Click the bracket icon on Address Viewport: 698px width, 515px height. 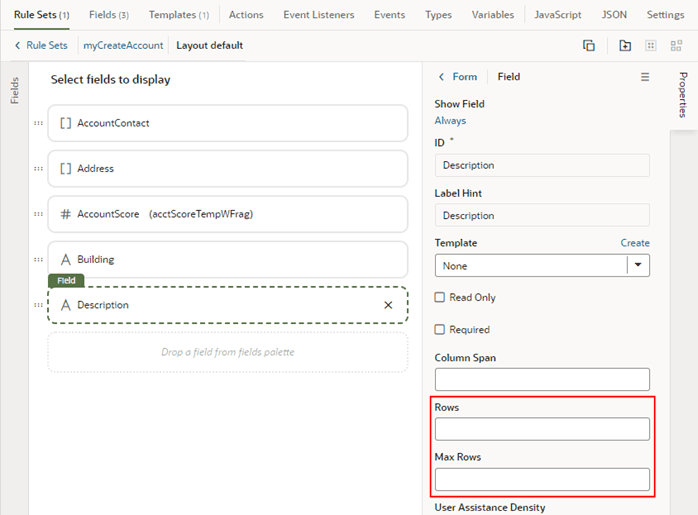(65, 169)
